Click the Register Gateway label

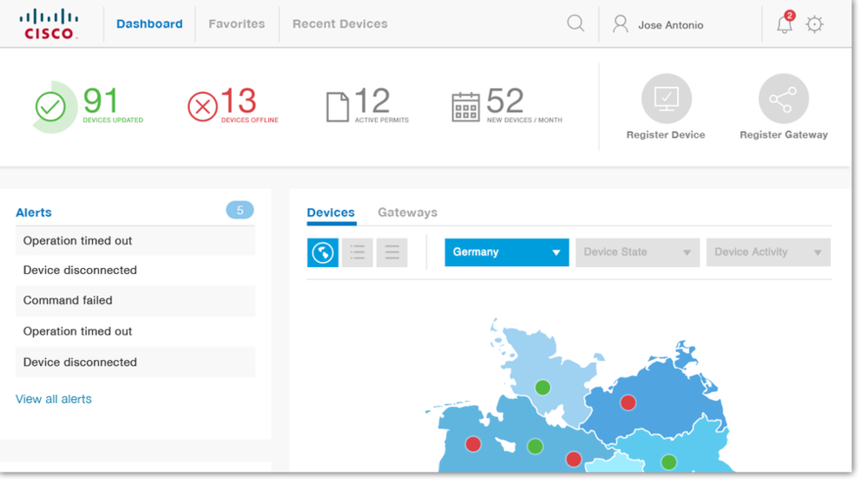click(784, 135)
